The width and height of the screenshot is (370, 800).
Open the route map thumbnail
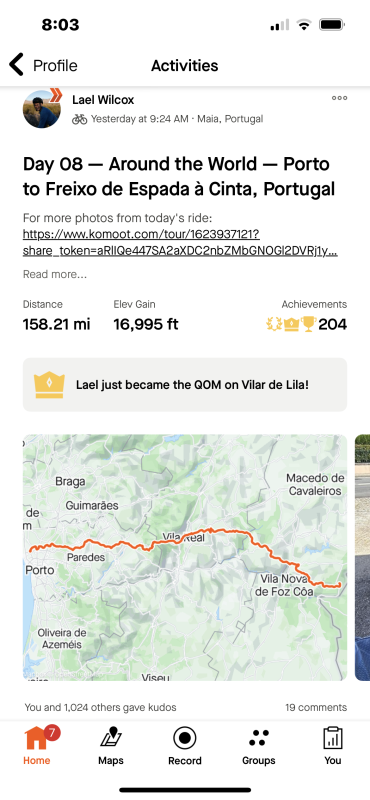tap(185, 557)
